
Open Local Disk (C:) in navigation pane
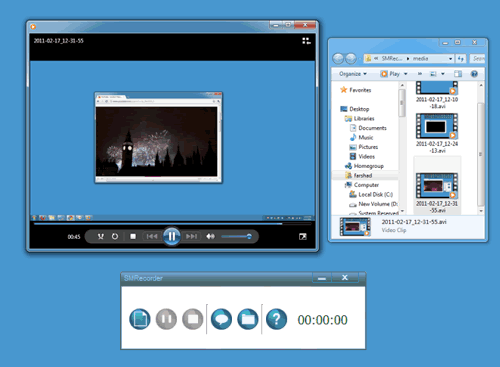click(371, 194)
